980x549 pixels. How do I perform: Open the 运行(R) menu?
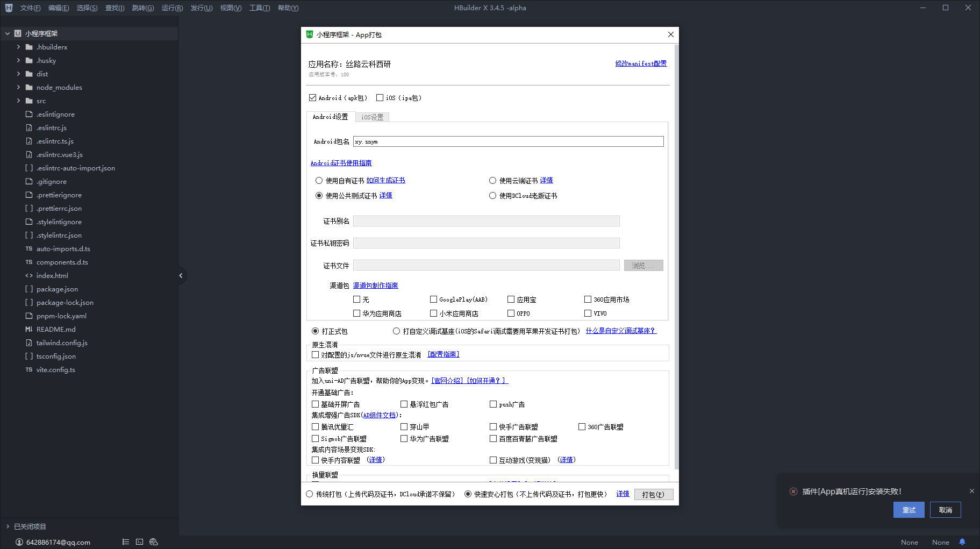172,8
